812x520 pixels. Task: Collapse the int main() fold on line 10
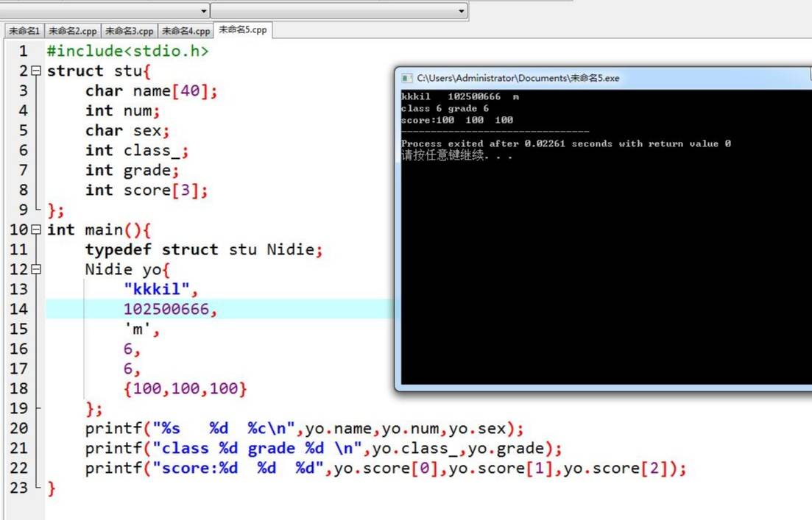(x=36, y=229)
